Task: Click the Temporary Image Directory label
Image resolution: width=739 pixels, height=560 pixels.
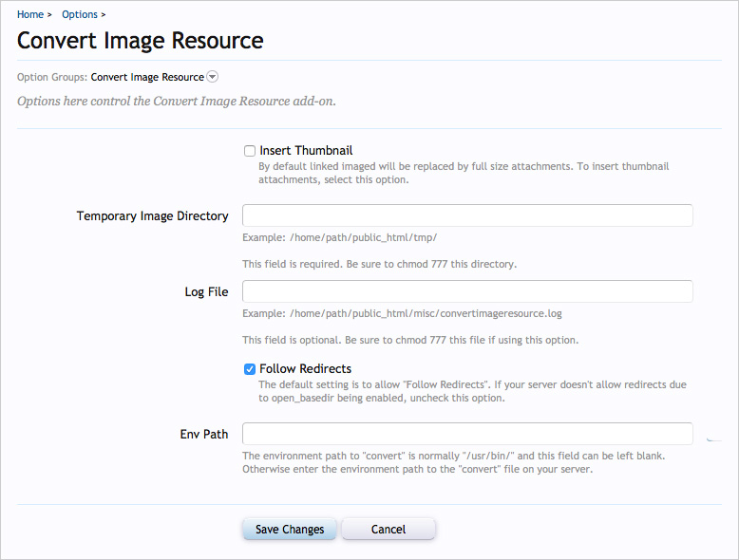Action: coord(152,215)
